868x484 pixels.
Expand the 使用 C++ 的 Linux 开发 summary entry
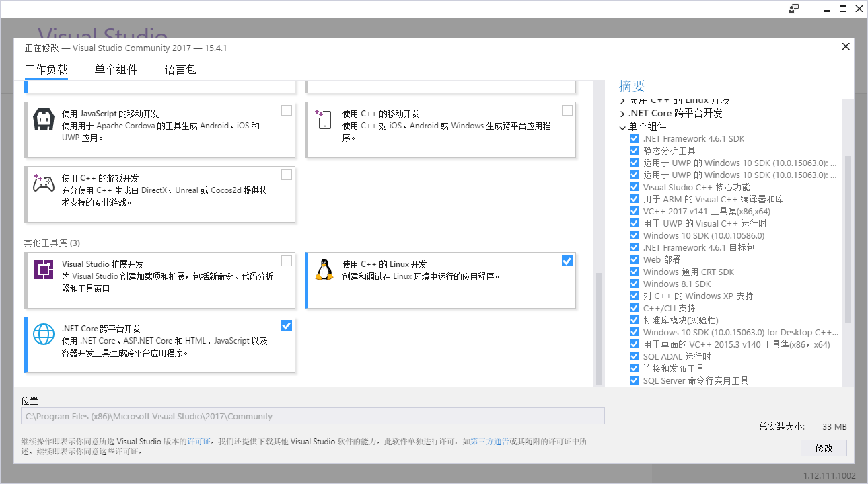click(x=622, y=101)
